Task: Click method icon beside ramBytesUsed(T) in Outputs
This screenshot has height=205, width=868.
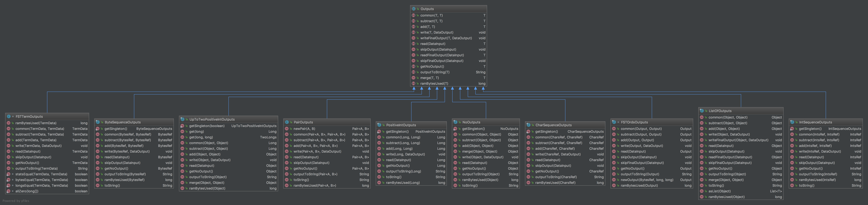Action: pos(413,84)
